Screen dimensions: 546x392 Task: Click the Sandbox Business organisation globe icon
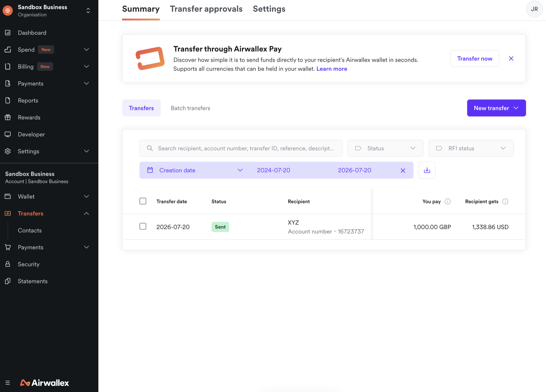[x=8, y=11]
